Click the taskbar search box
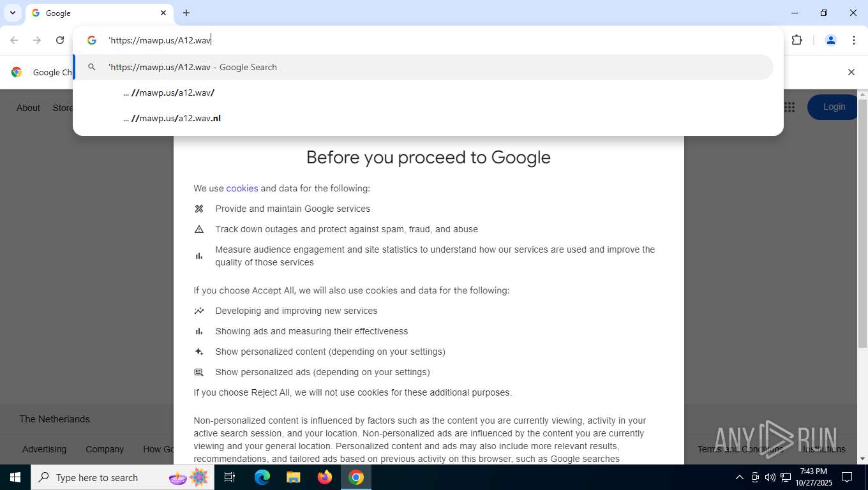Image resolution: width=868 pixels, height=490 pixels. click(x=123, y=477)
